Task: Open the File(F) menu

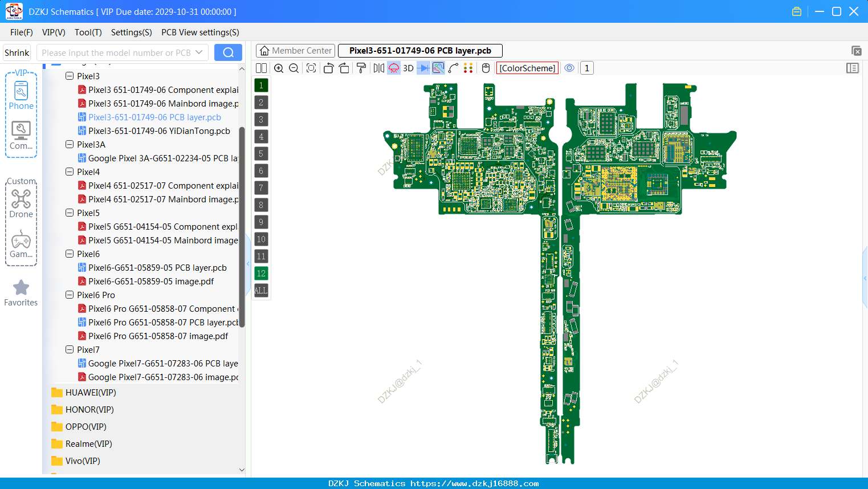Action: point(22,32)
